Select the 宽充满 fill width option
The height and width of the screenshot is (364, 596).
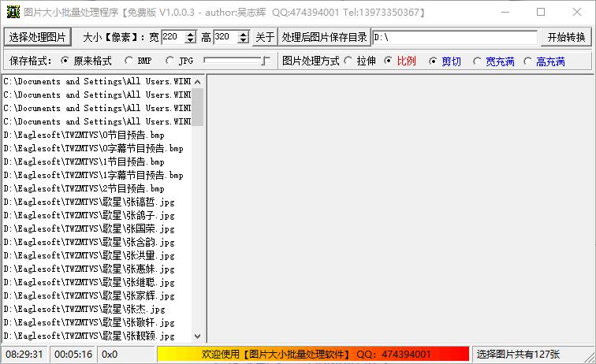(494, 61)
